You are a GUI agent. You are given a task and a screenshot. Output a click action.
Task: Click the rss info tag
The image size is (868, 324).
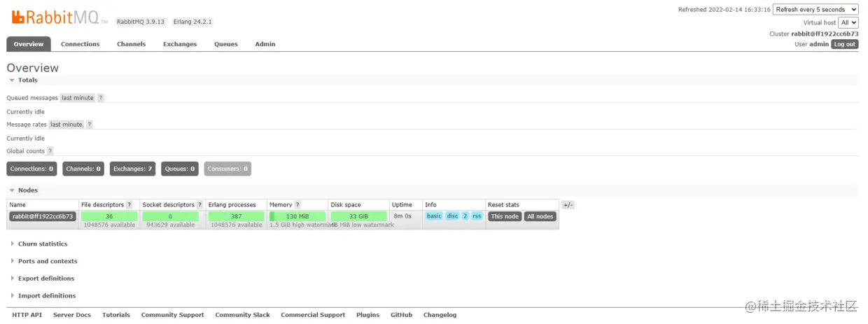point(477,216)
